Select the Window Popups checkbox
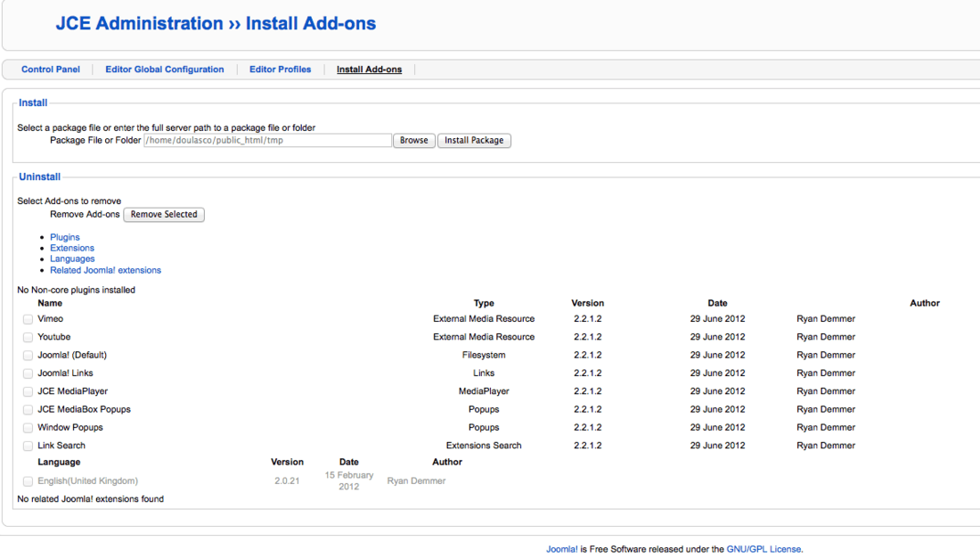The height and width of the screenshot is (558, 980). coord(28,428)
